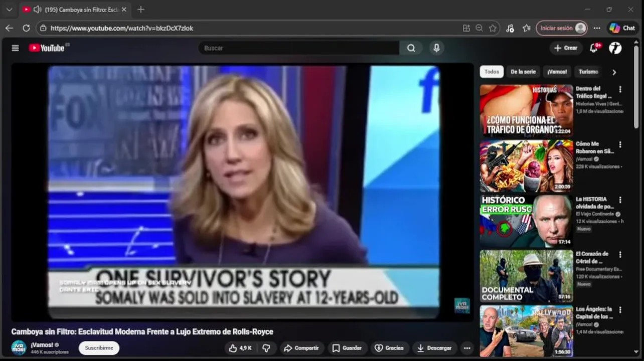This screenshot has width=644, height=361.
Task: Open 'El Corazón de Cártel de...' title
Action: [592, 258]
